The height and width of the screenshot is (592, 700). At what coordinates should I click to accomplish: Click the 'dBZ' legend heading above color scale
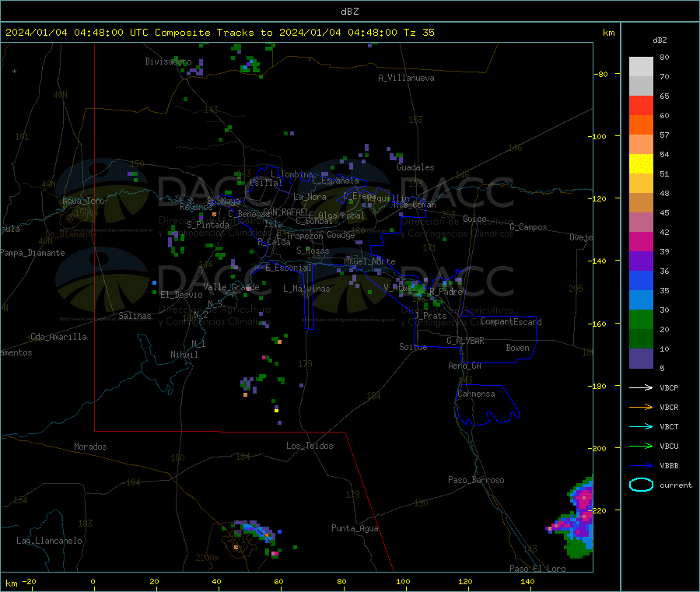pyautogui.click(x=660, y=40)
